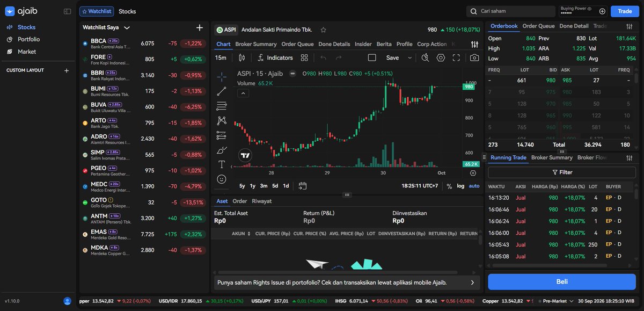Switch to Broker Summary chart tab
The height and width of the screenshot is (311, 644).
(x=256, y=44)
